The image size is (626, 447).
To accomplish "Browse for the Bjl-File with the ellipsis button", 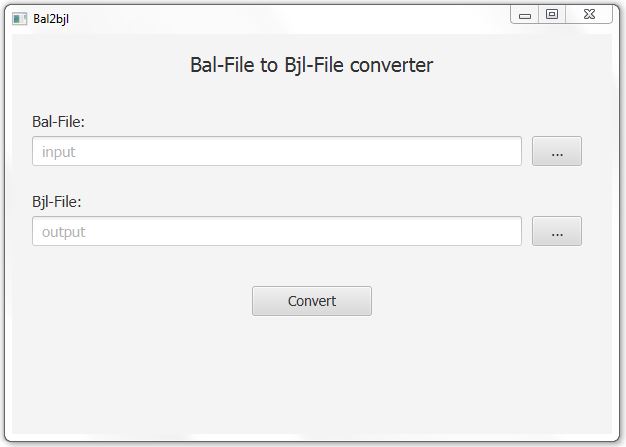I will 556,232.
